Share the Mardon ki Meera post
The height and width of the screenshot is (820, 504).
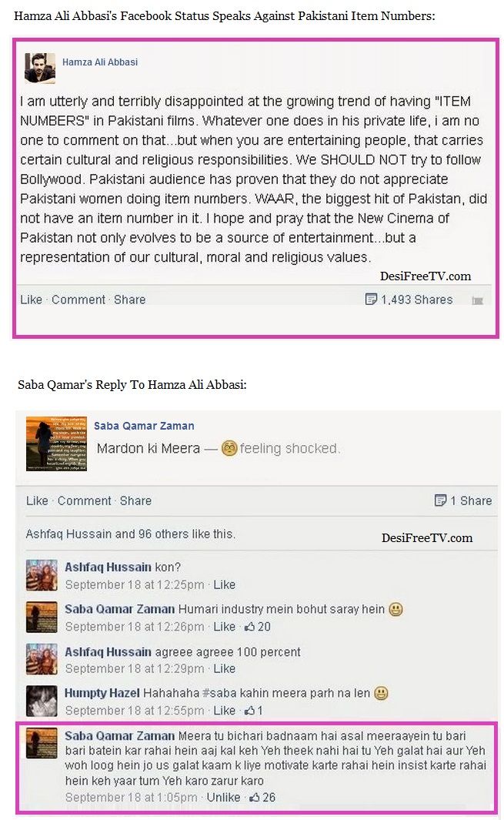pyautogui.click(x=135, y=500)
